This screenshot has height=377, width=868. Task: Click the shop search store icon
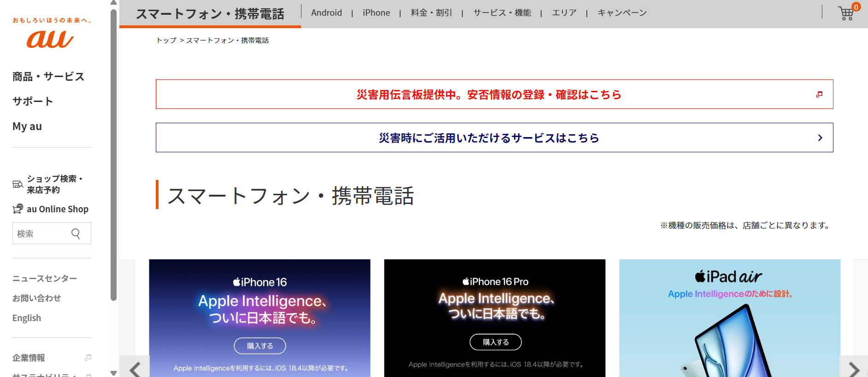18,184
